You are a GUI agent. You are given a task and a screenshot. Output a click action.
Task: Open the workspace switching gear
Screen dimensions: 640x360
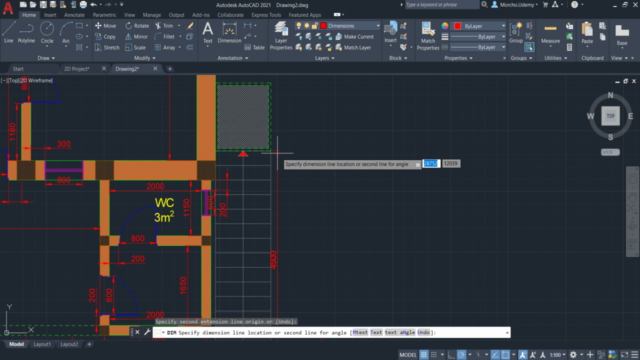(573, 354)
